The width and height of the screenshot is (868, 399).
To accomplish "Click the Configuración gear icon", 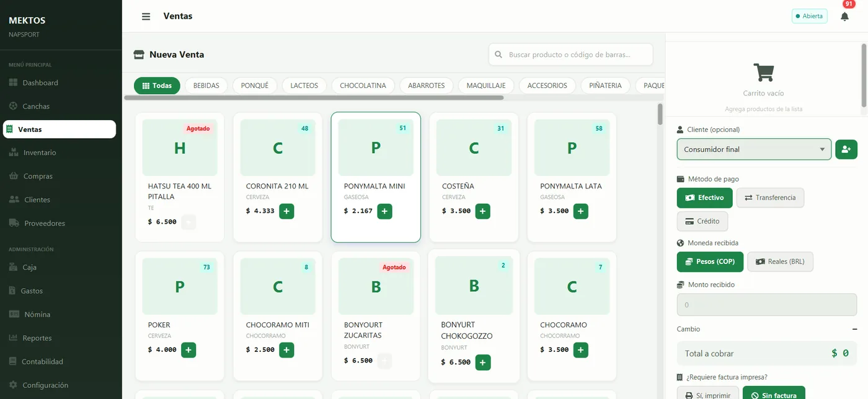I will pyautogui.click(x=14, y=385).
